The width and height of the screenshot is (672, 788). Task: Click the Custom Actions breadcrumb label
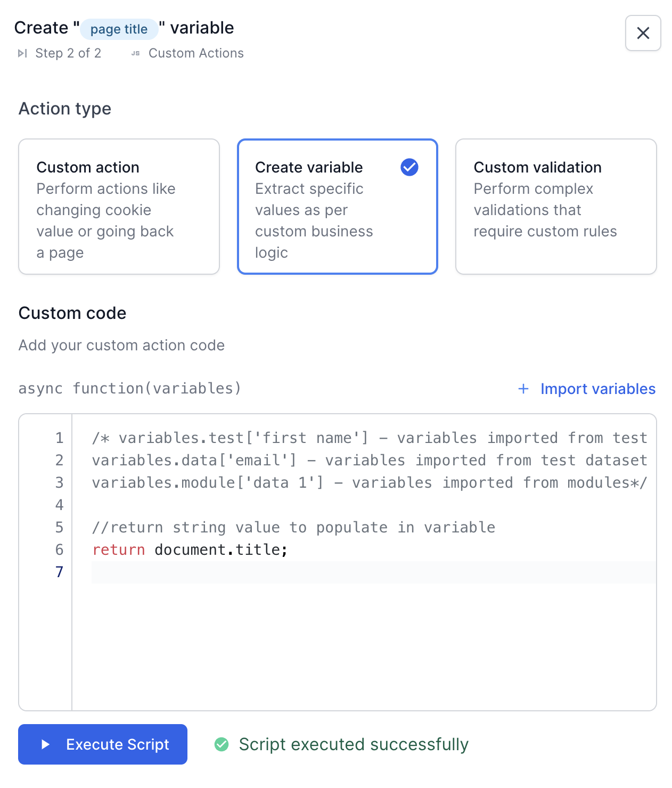tap(196, 53)
